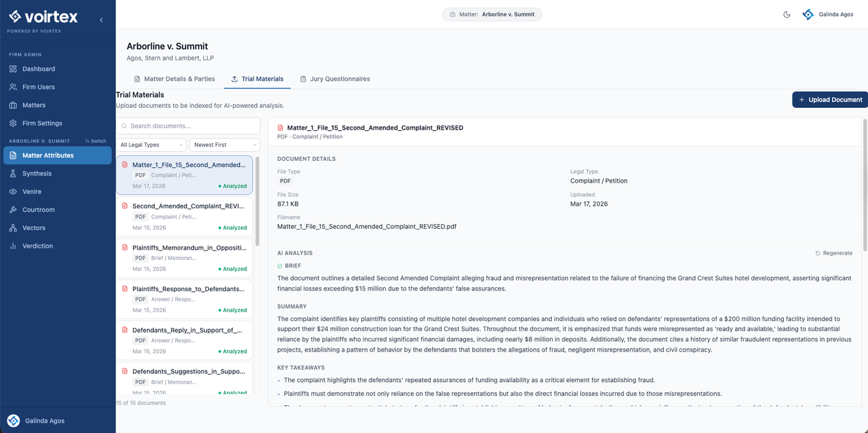Click the 87.1 KB file size value

288,204
